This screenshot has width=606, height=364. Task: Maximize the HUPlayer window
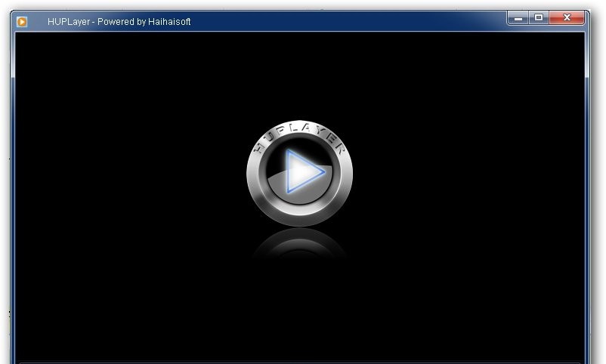pyautogui.click(x=539, y=18)
